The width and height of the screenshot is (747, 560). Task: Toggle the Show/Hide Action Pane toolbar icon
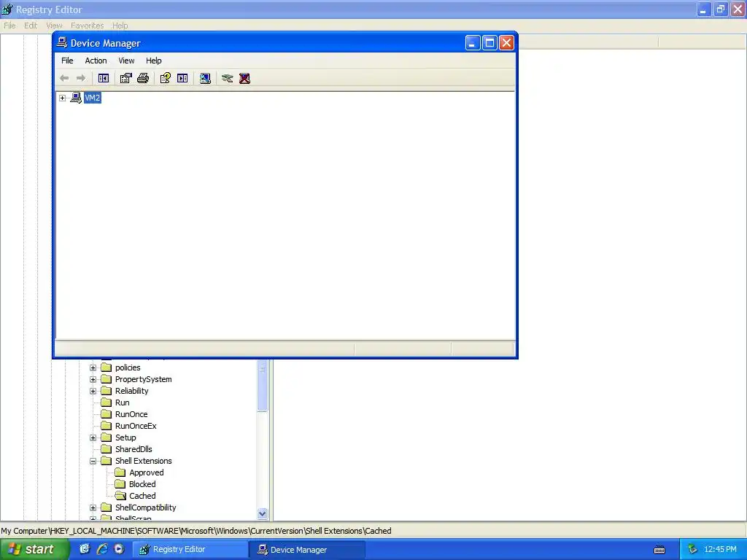click(182, 78)
